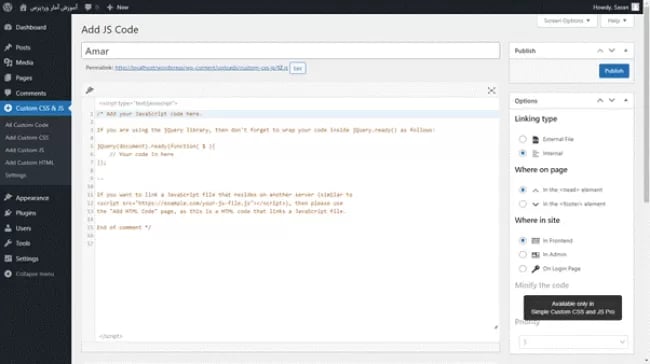
Task: Go to Add Custom HTML submenu
Action: [x=29, y=163]
